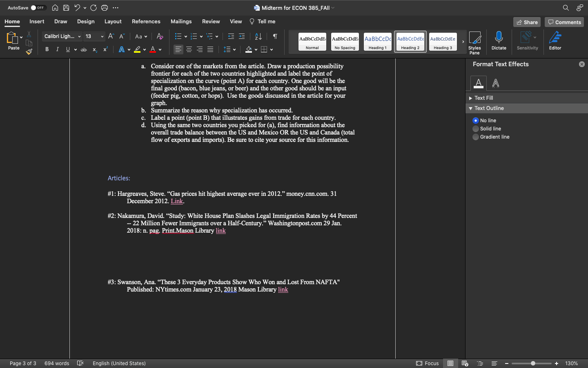Apply Bold formatting to text

47,49
